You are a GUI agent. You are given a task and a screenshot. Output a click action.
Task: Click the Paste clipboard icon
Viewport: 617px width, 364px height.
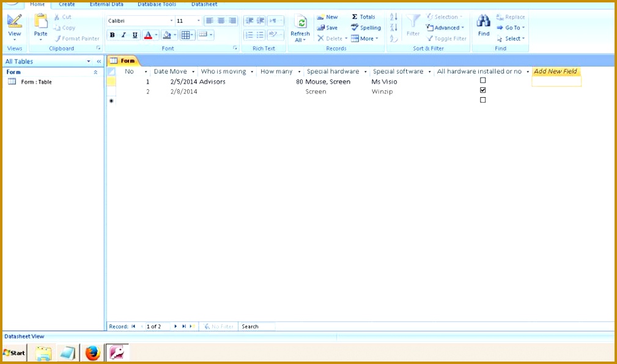click(x=40, y=22)
